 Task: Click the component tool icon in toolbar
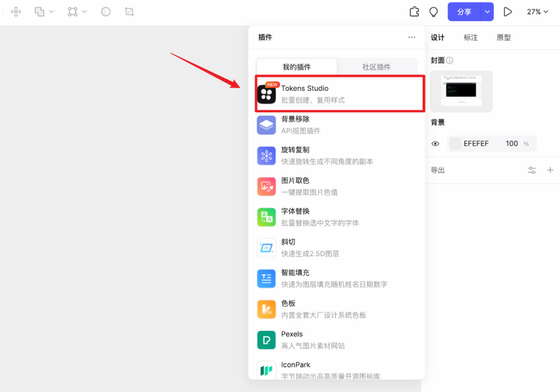16,12
